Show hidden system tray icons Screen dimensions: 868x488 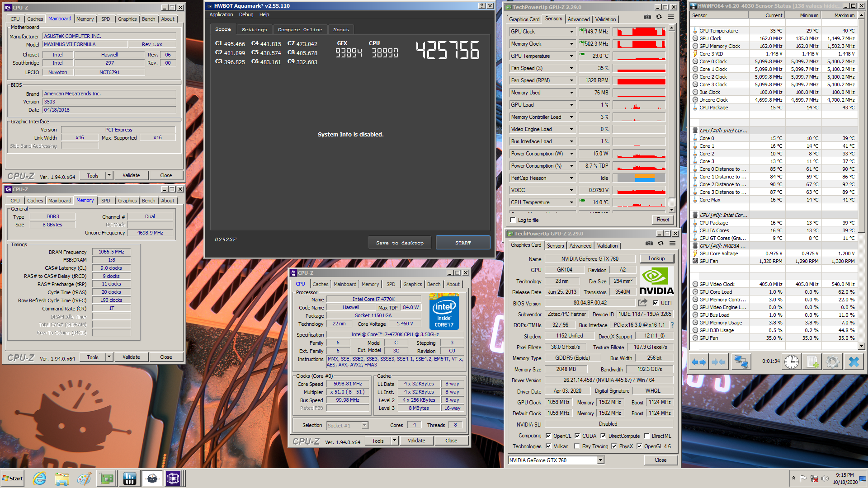(793, 478)
